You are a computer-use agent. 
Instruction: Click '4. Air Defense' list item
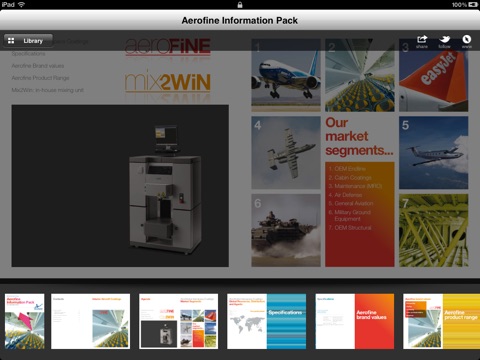tap(345, 195)
